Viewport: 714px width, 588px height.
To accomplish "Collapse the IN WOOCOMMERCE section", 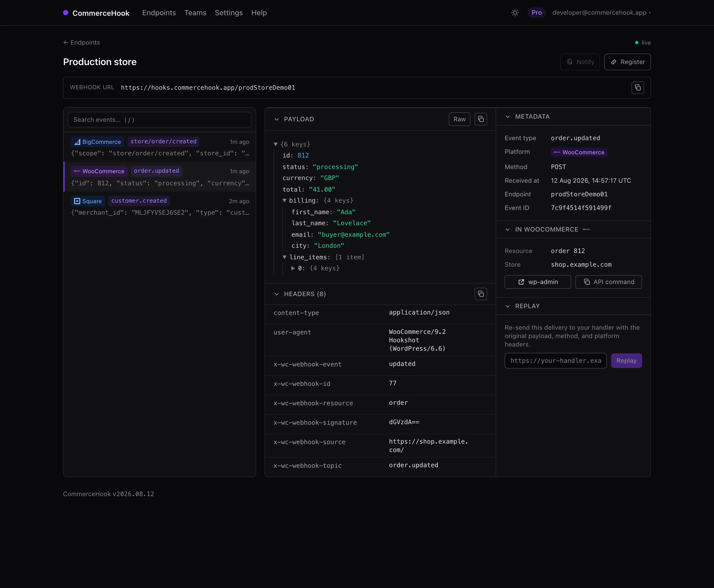I will [x=507, y=230].
